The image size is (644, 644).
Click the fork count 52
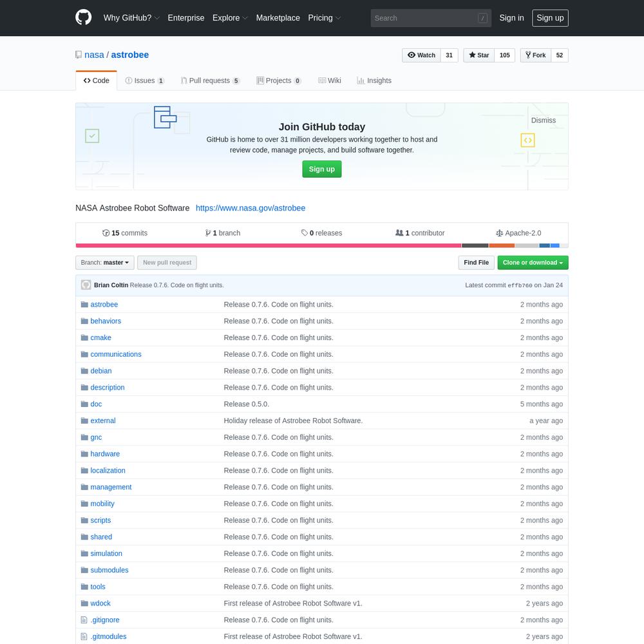pyautogui.click(x=560, y=55)
